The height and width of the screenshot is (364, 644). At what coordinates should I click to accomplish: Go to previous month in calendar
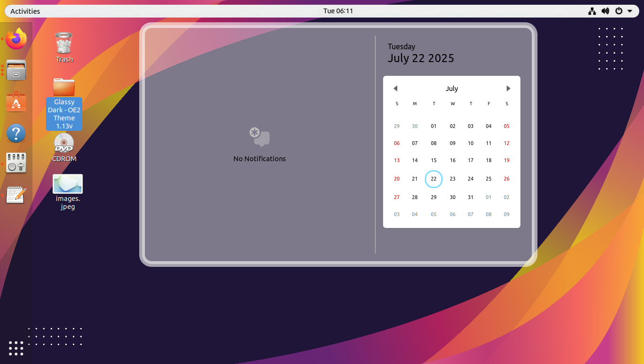tap(395, 89)
